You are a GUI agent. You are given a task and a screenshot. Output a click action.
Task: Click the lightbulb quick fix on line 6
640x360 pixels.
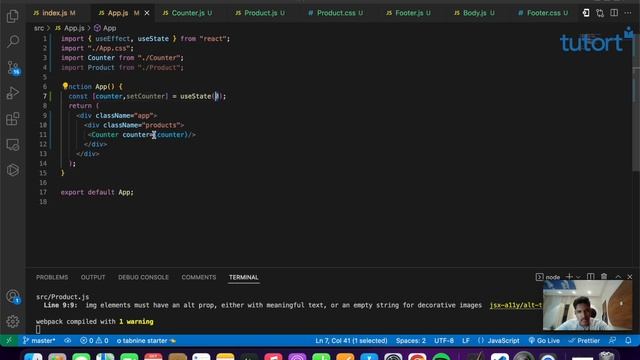point(65,86)
